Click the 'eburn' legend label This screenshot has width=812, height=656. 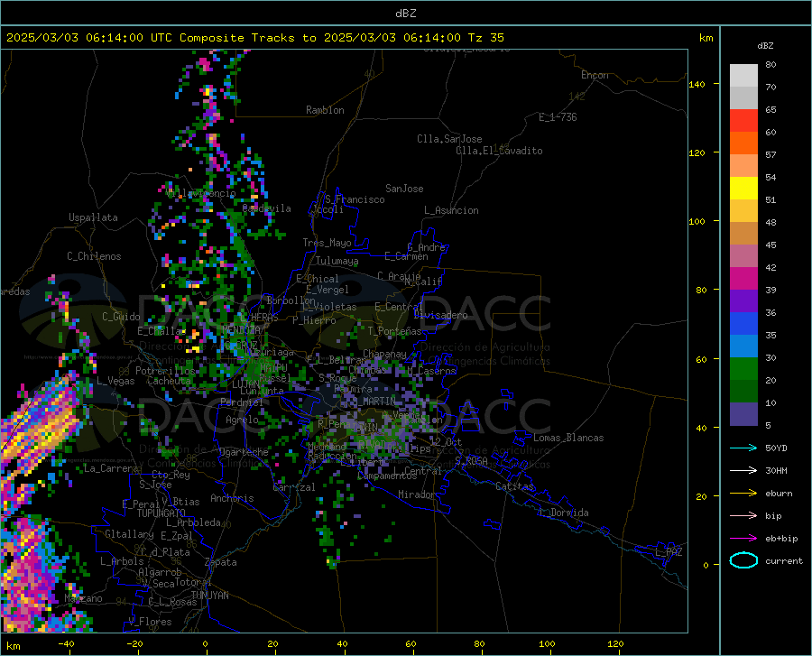pyautogui.click(x=779, y=493)
